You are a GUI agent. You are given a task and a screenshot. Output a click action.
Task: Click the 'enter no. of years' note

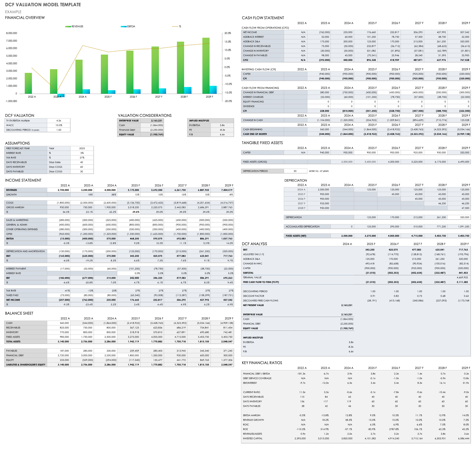coord(319,171)
